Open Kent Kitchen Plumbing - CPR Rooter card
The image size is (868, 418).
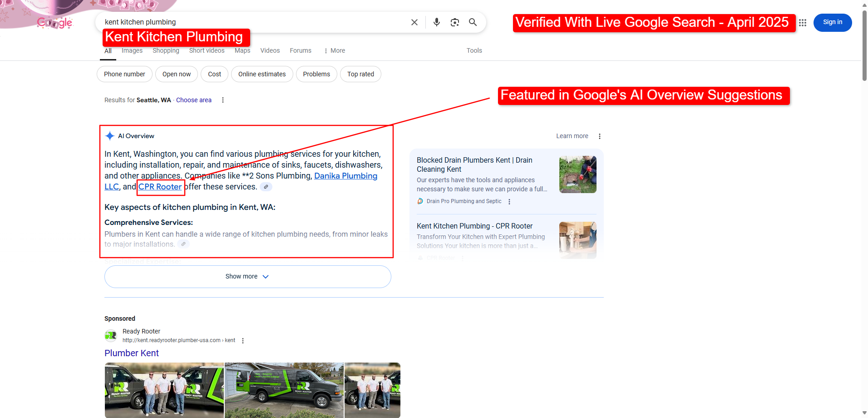[474, 226]
